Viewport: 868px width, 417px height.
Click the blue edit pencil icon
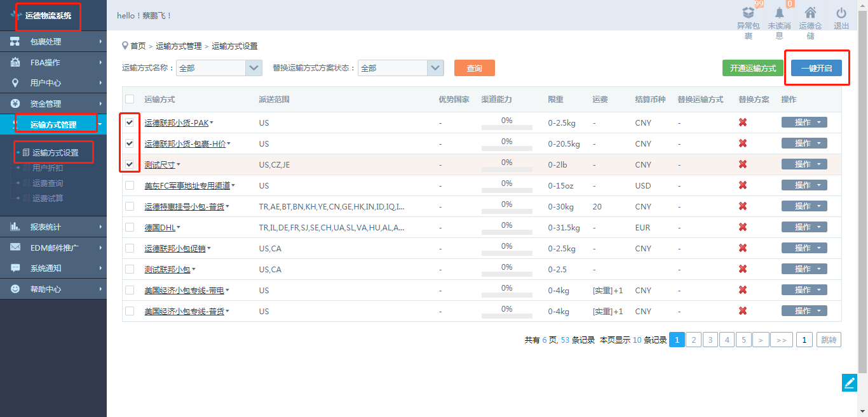click(x=849, y=382)
